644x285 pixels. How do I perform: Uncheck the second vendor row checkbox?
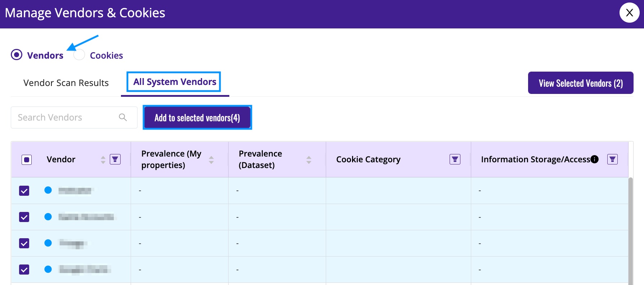tap(24, 217)
